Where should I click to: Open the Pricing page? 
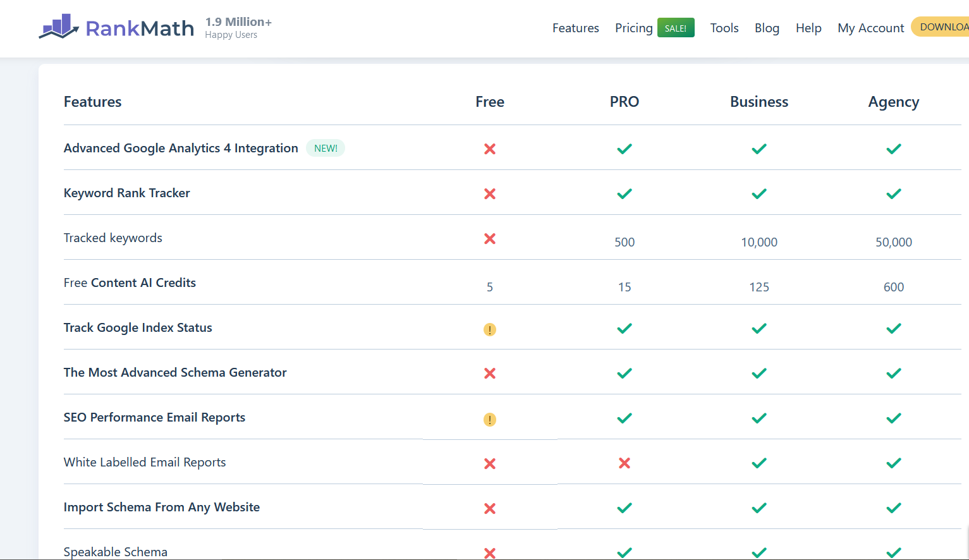tap(634, 28)
